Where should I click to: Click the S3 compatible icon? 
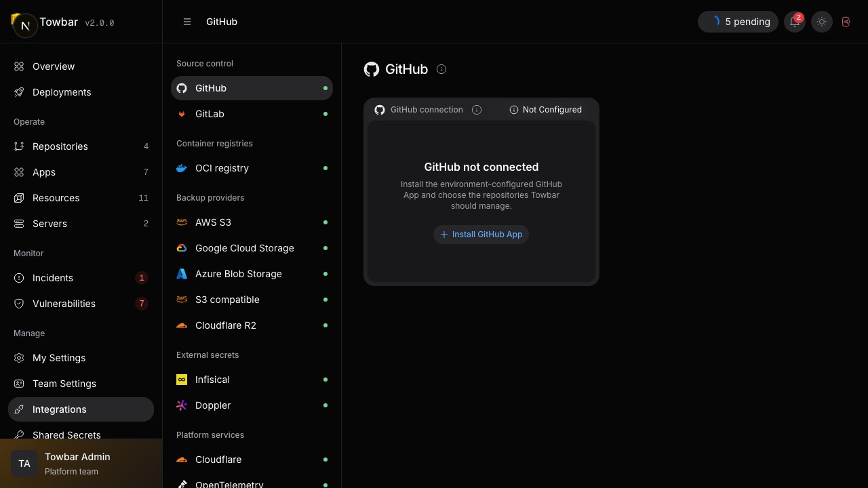coord(182,300)
